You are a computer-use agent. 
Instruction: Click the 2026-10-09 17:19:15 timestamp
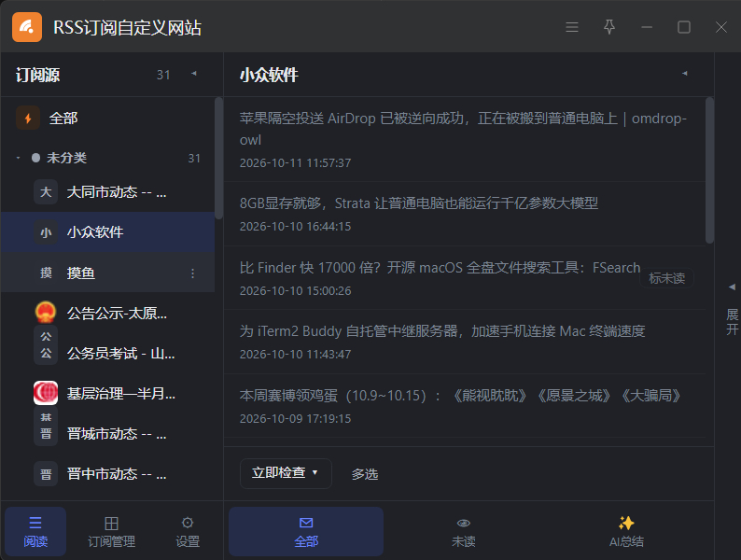(295, 419)
